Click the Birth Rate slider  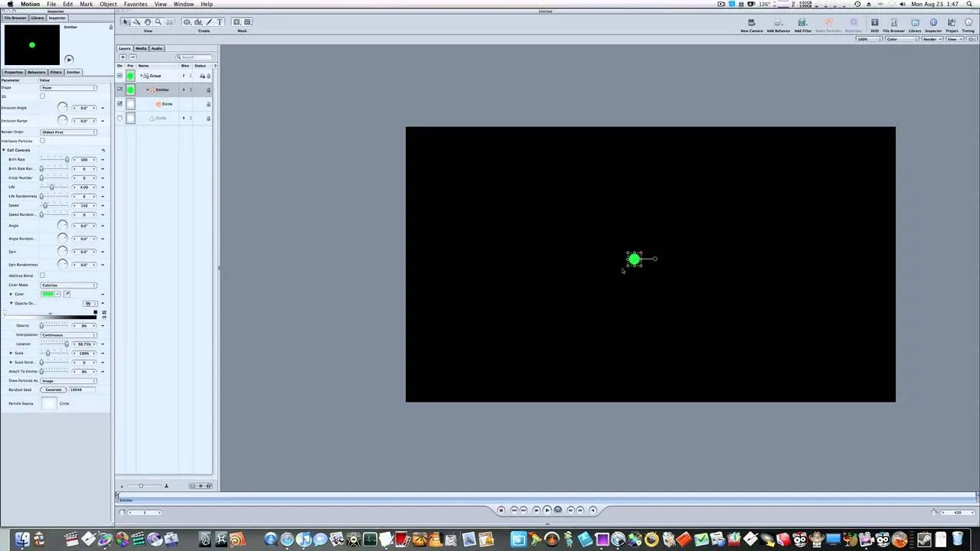(54, 159)
